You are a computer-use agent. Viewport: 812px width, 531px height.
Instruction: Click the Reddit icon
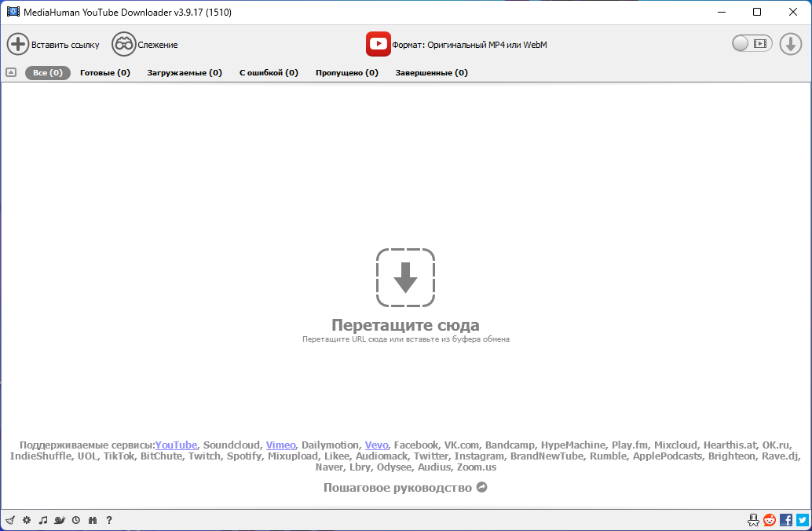pyautogui.click(x=770, y=520)
